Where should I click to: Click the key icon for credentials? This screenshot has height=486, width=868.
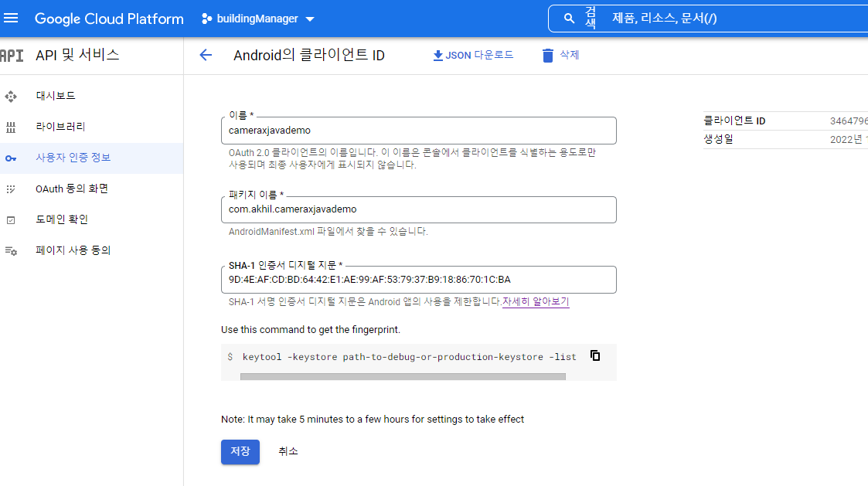11,158
